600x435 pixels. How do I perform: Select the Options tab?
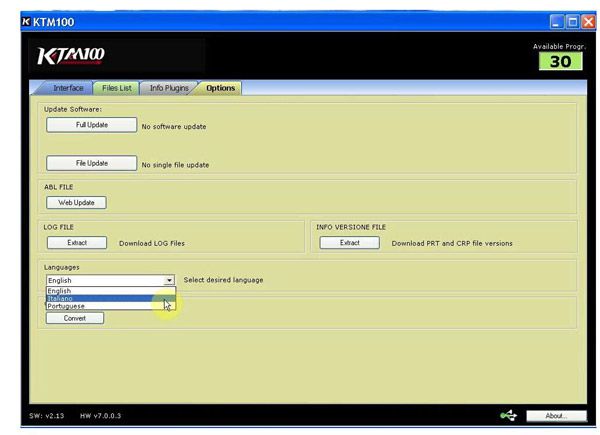coord(220,88)
